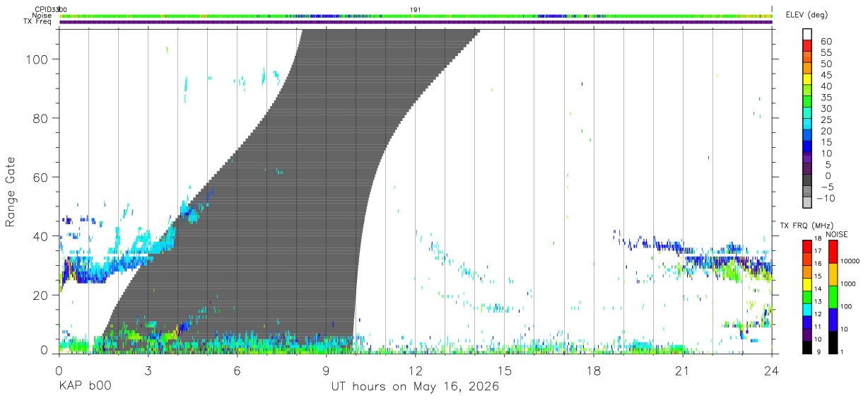868x401 pixels.
Task: Select the green segment of NOISE bar
Action: 833,296
